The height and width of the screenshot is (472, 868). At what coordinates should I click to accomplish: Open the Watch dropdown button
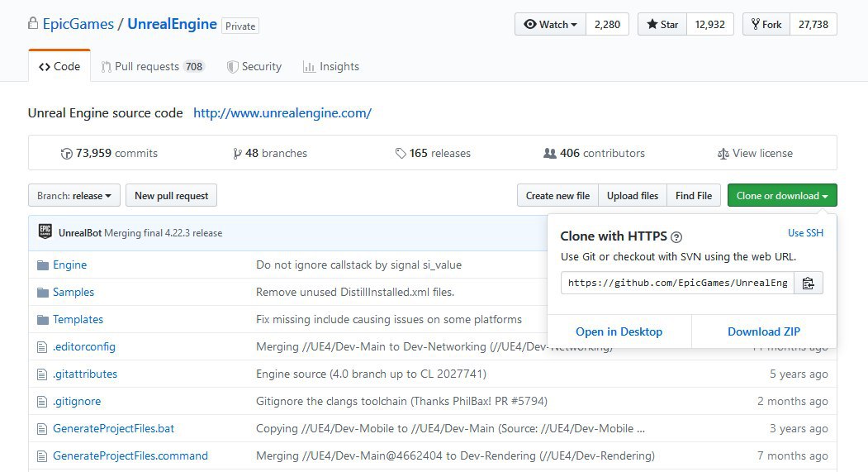click(x=550, y=24)
